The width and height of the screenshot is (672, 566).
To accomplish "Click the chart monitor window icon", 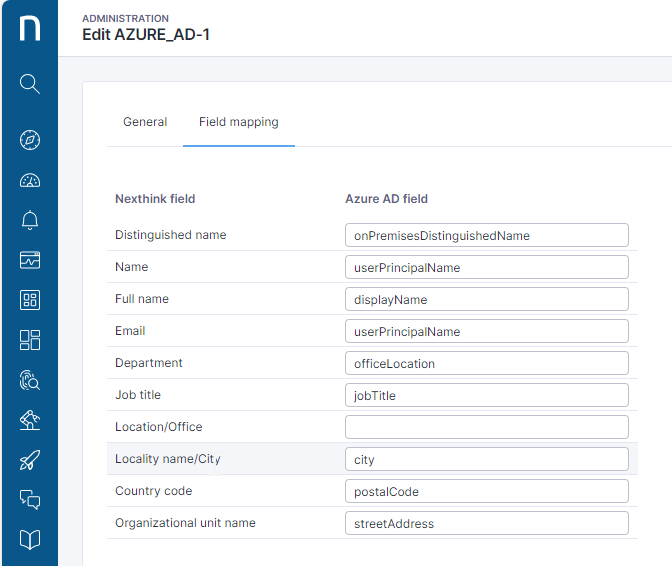I will [30, 260].
